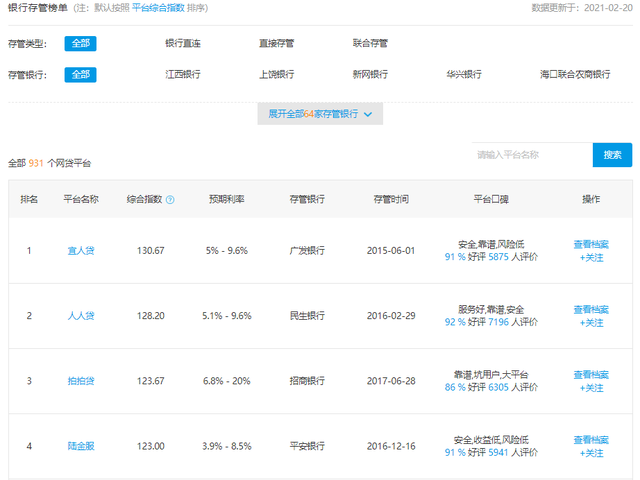
Task: Select tags 安全,靠谱,风险低
Action: click(x=491, y=244)
